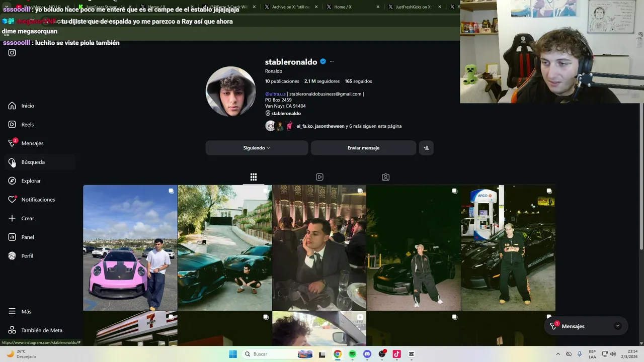This screenshot has height=362, width=644.
Task: Click the profile options three-dots icon
Action: coord(332,62)
